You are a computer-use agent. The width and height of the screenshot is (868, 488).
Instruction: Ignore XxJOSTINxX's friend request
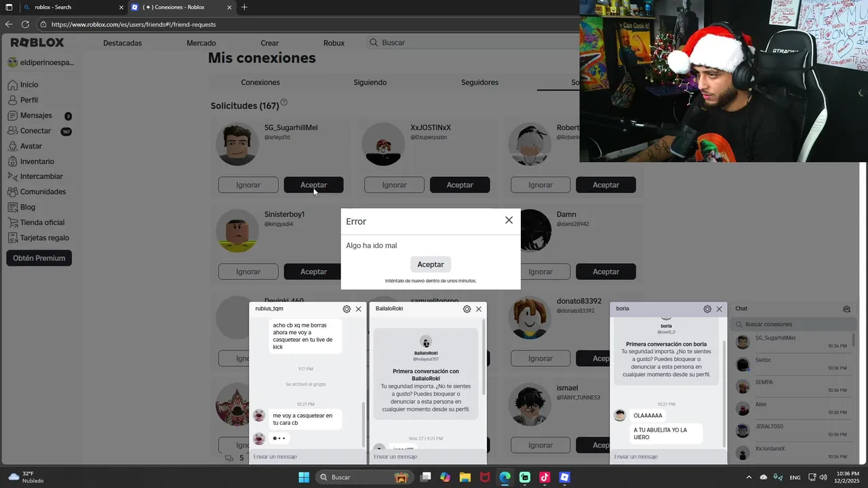pyautogui.click(x=395, y=185)
